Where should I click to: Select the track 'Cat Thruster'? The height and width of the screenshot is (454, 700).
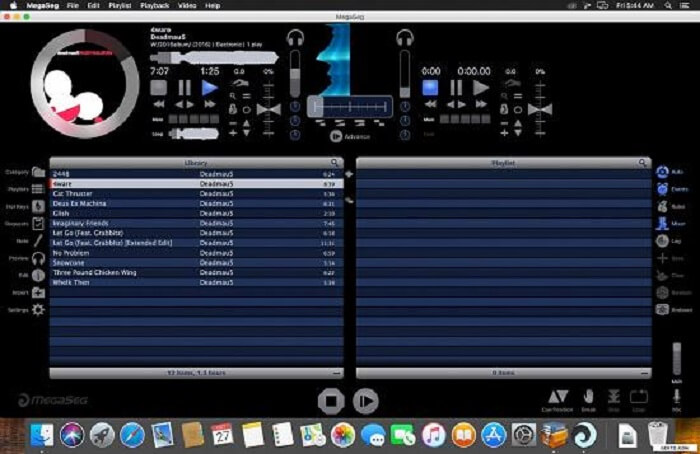point(196,194)
